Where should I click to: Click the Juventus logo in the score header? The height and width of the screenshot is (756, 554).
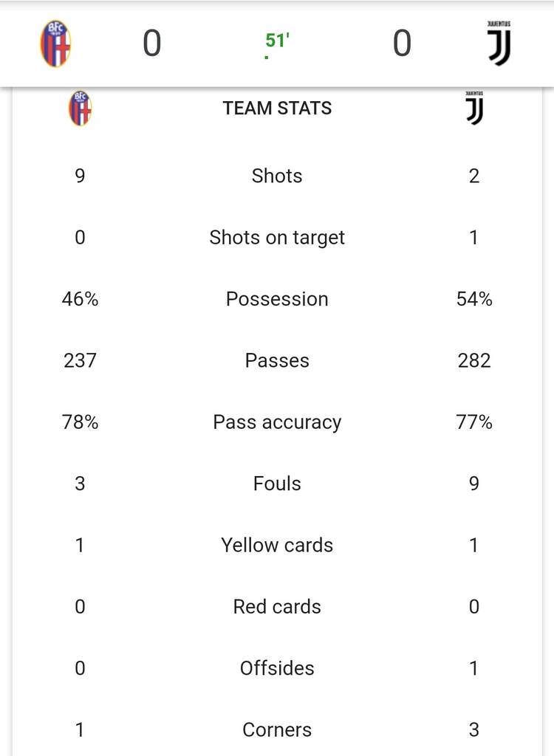tap(499, 44)
